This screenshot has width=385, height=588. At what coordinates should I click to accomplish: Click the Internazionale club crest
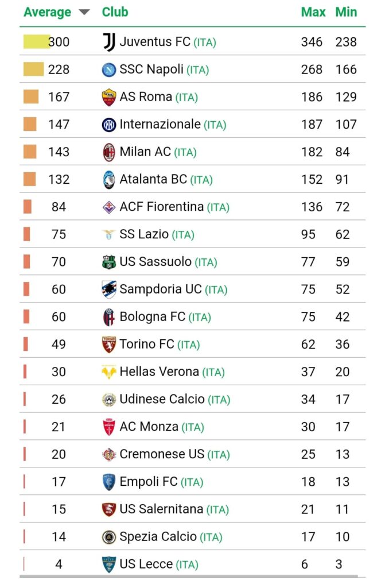[109, 125]
